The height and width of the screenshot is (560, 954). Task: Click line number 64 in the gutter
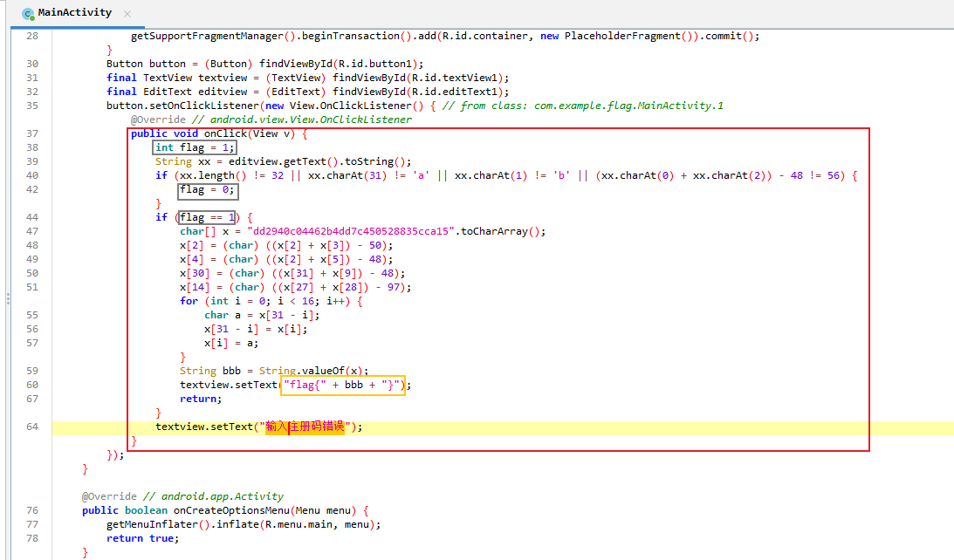tap(32, 427)
